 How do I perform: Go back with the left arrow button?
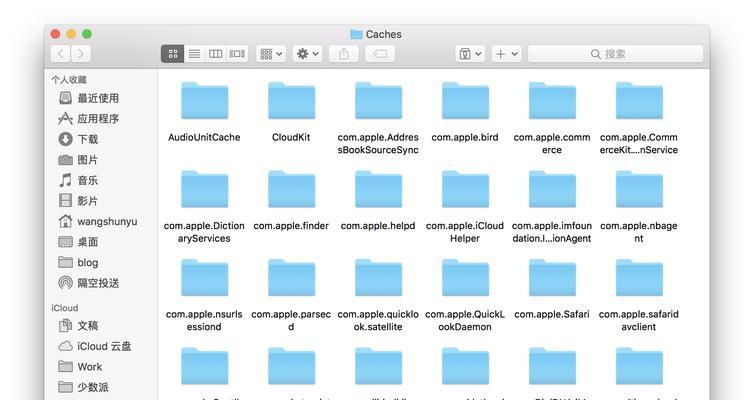(x=61, y=54)
